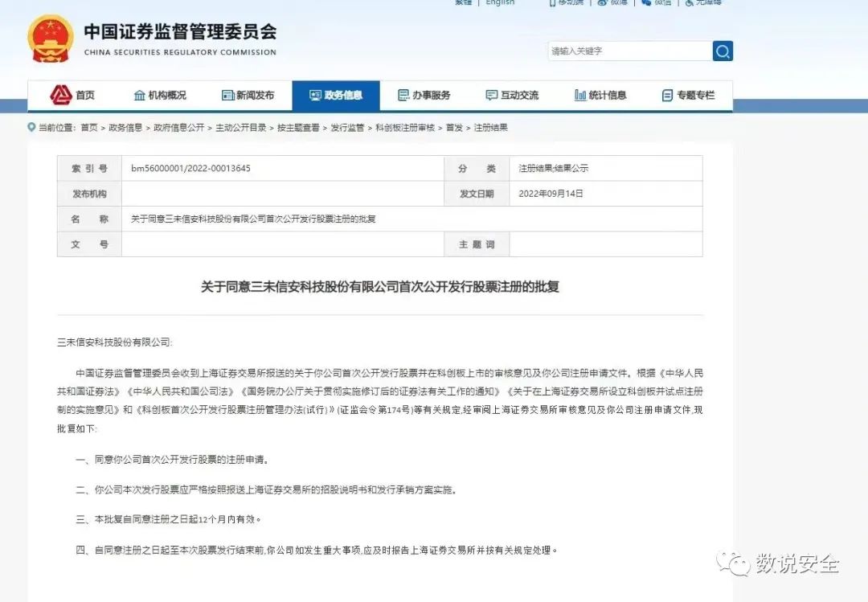Viewport: 868px width, 602px height.
Task: Click 政务信息 in the breadcrumb trail
Action: click(125, 127)
